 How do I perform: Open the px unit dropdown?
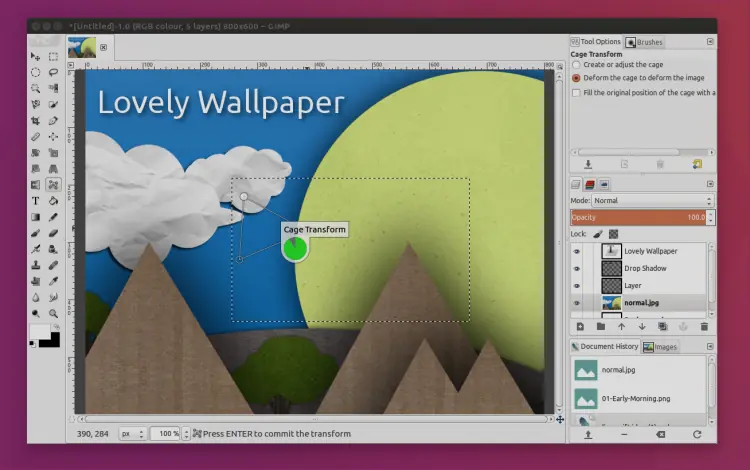pyautogui.click(x=132, y=433)
